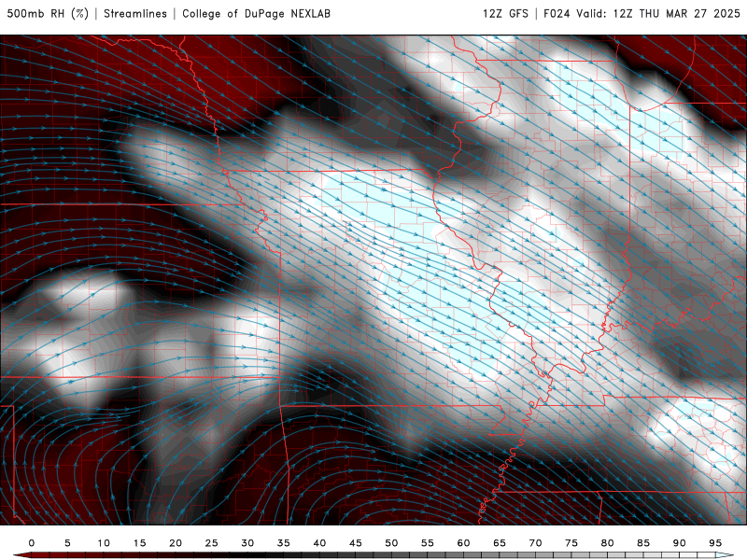Click the "45" value on the color scale
The height and width of the screenshot is (560, 747).
pyautogui.click(x=356, y=543)
